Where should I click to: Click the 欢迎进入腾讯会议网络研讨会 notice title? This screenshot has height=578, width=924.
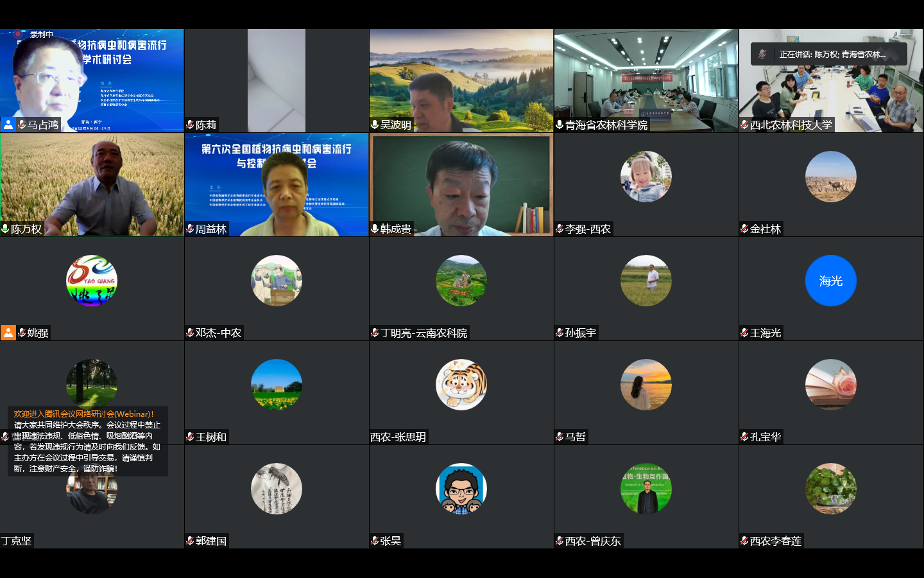[83, 414]
